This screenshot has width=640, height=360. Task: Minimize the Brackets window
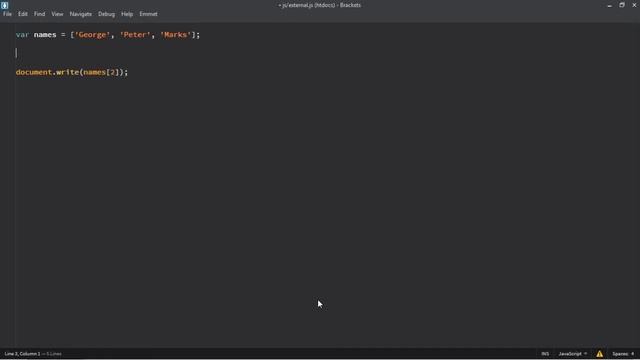click(x=609, y=5)
